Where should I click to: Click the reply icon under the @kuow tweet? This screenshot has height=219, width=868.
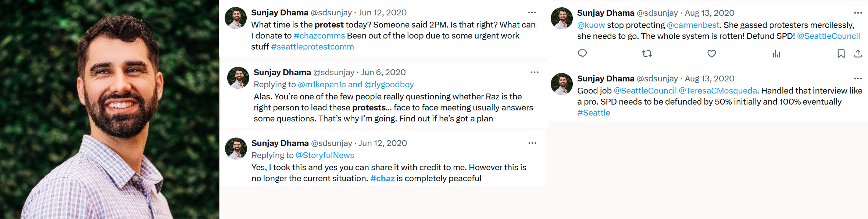582,54
